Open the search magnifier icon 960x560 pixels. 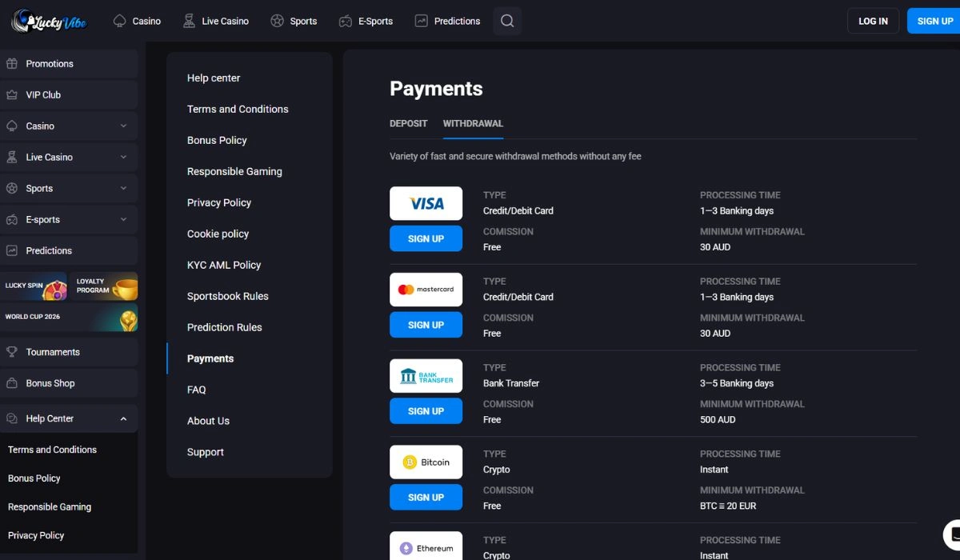pos(507,21)
